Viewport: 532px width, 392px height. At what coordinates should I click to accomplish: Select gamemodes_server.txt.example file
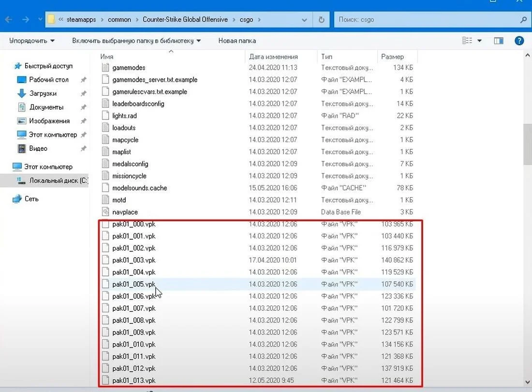coord(155,80)
